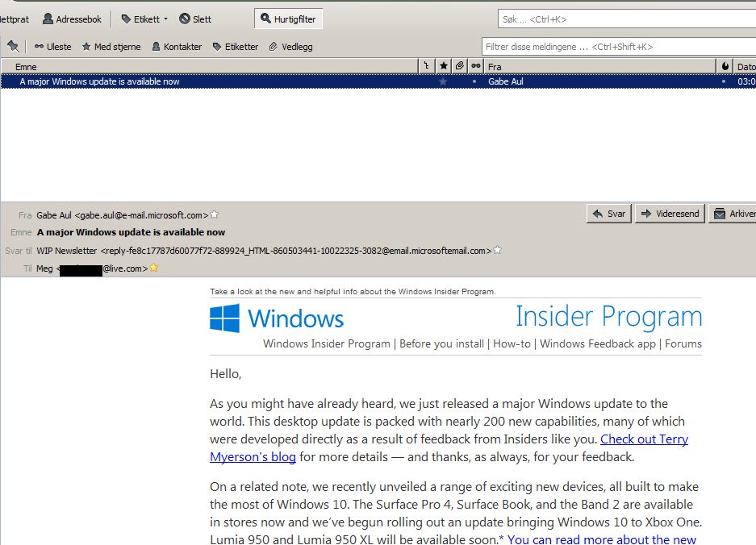Click star next to WIP Newsletter reply address
Image resolution: width=756 pixels, height=545 pixels.
coord(498,250)
